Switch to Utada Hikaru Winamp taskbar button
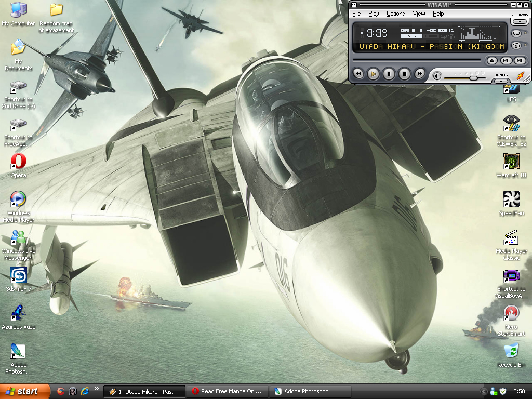The image size is (532, 399). tap(144, 392)
